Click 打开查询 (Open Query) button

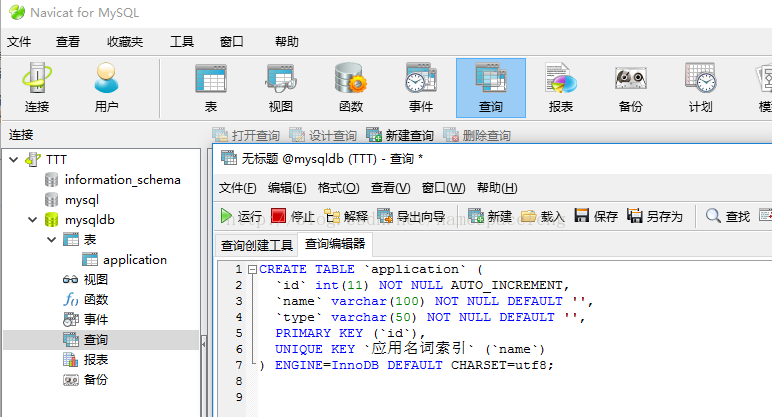click(x=246, y=135)
